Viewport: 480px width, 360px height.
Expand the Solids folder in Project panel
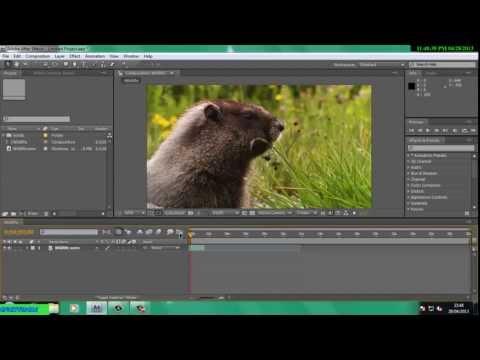click(3, 136)
